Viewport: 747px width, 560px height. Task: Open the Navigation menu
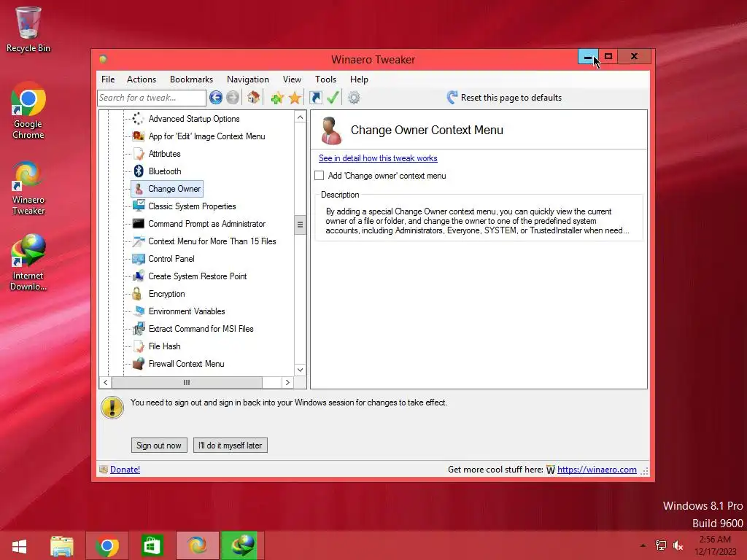click(248, 79)
